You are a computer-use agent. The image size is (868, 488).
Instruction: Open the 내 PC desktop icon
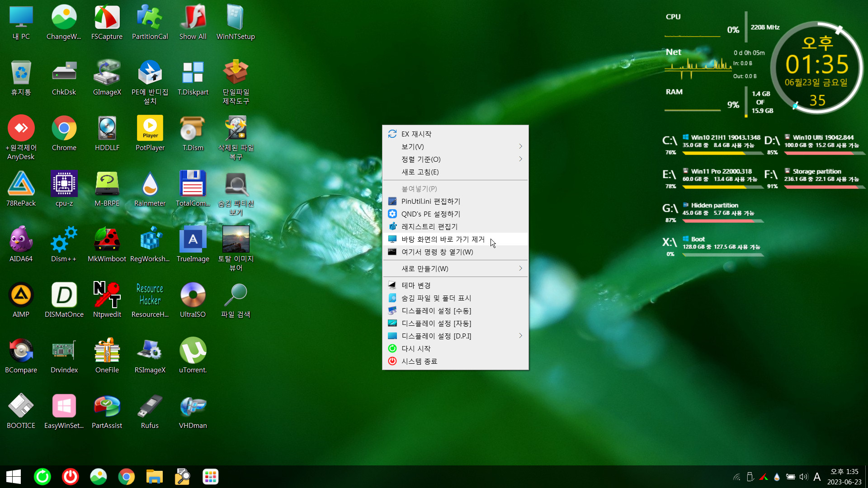click(21, 23)
